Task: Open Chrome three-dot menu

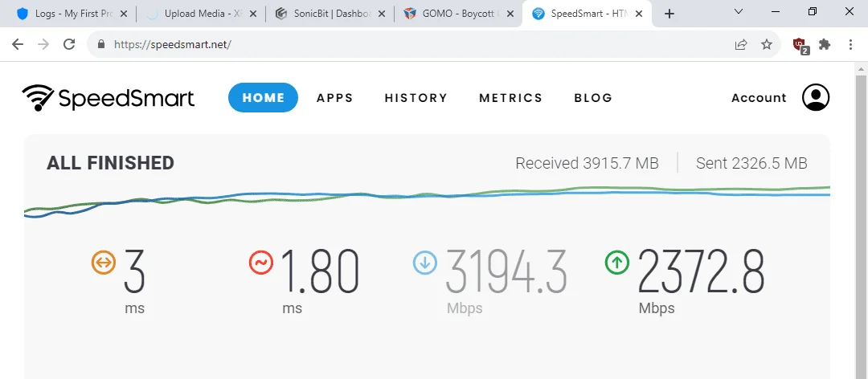Action: [x=851, y=44]
